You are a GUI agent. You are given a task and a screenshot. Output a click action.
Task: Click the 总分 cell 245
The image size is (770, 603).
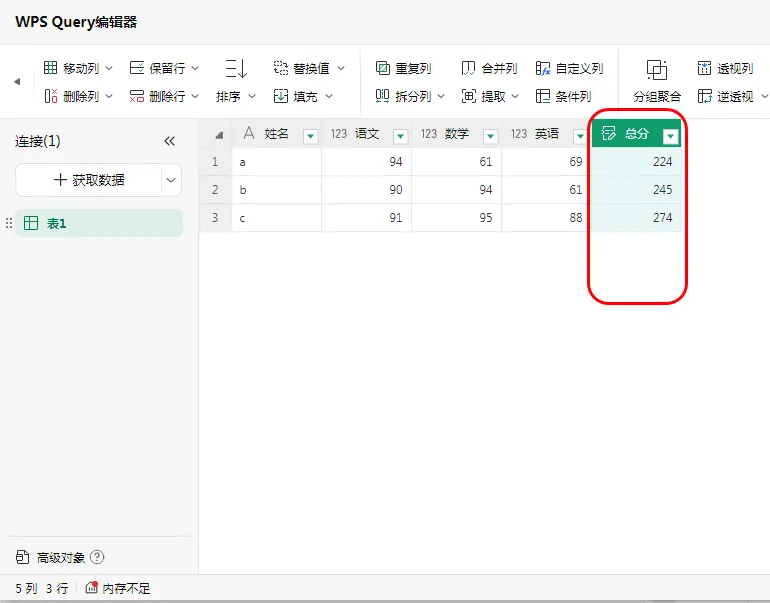pos(636,190)
